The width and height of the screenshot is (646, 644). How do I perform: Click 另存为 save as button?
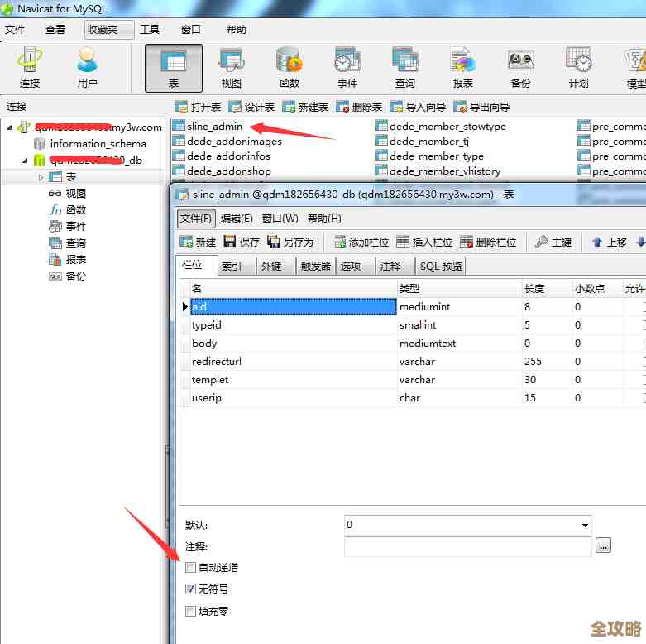[x=290, y=242]
